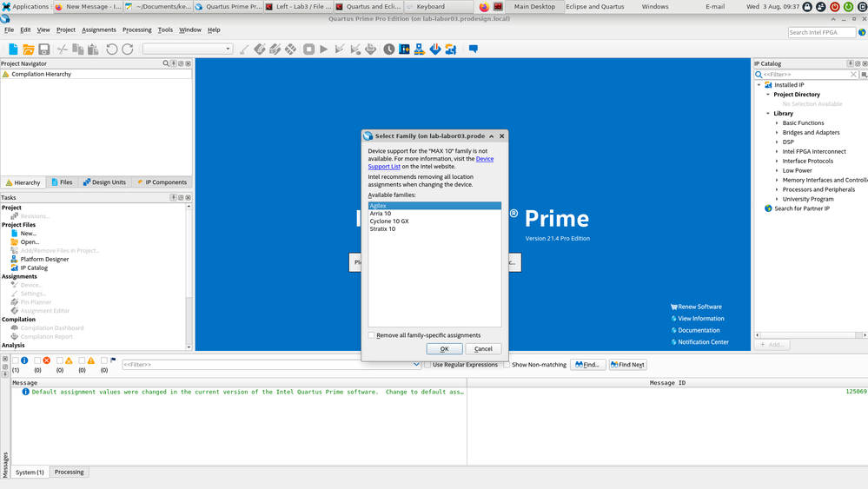868x489 pixels.
Task: Click the Applications menu logo icon
Action: 6,7
